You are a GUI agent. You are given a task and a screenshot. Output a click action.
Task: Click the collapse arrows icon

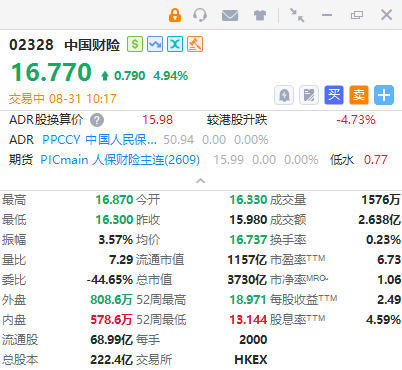coord(297,15)
